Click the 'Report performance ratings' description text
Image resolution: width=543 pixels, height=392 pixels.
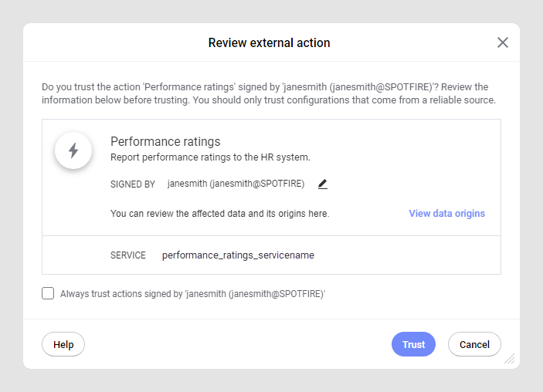click(x=210, y=157)
